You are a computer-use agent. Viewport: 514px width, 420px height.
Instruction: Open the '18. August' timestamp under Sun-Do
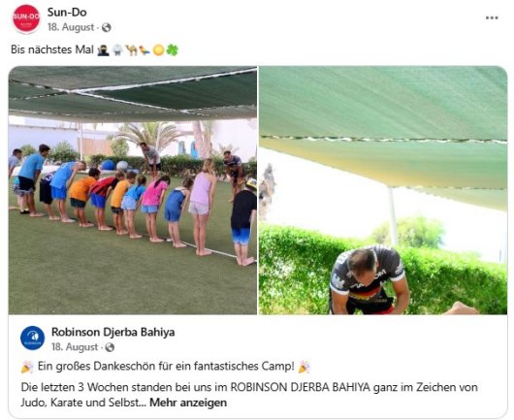tap(71, 27)
